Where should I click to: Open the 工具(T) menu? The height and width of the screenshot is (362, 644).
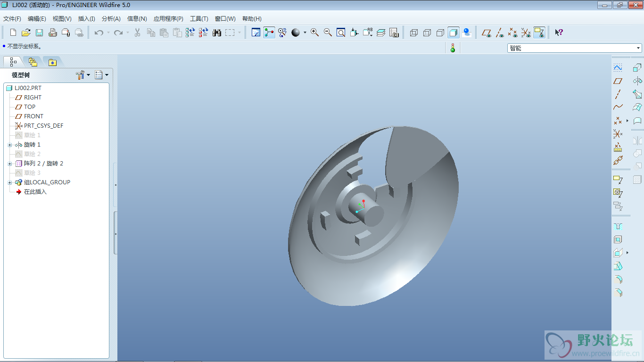click(199, 19)
